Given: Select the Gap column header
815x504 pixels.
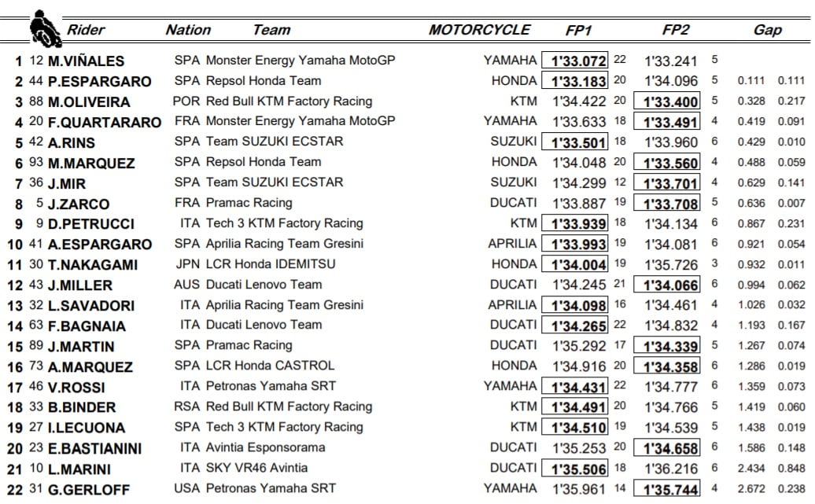Looking at the screenshot, I should pos(767,31).
